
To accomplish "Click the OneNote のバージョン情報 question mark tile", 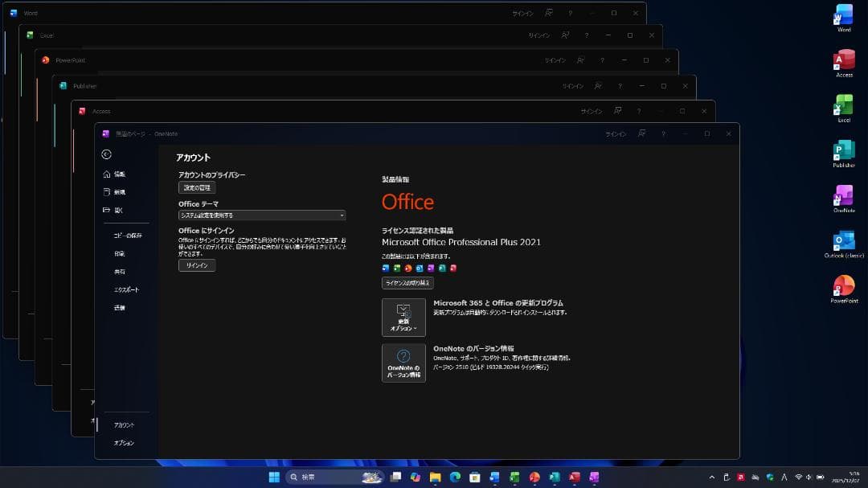I will point(403,363).
